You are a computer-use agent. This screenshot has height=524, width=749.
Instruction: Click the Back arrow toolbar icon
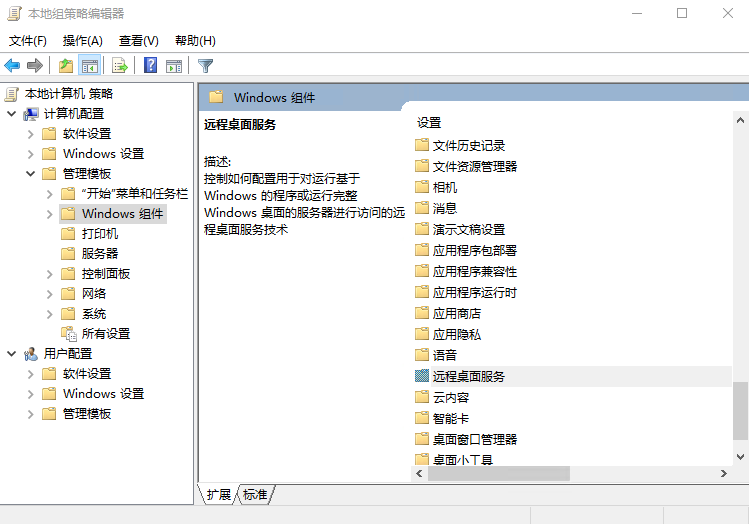pyautogui.click(x=12, y=66)
